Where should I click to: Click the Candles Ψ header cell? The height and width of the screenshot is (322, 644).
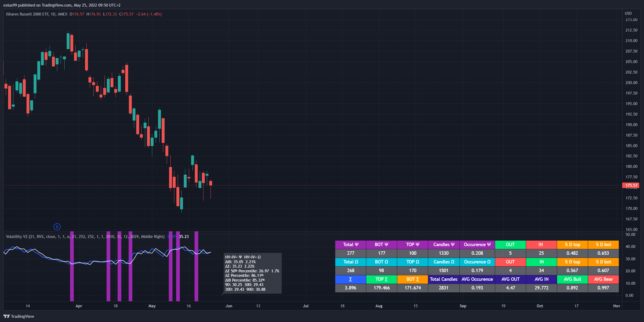pyautogui.click(x=444, y=245)
